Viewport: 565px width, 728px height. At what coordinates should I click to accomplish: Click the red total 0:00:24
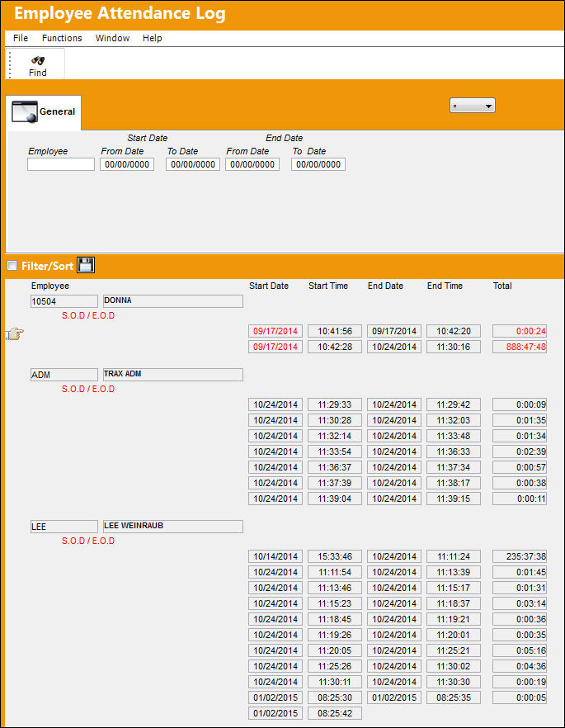coord(520,331)
